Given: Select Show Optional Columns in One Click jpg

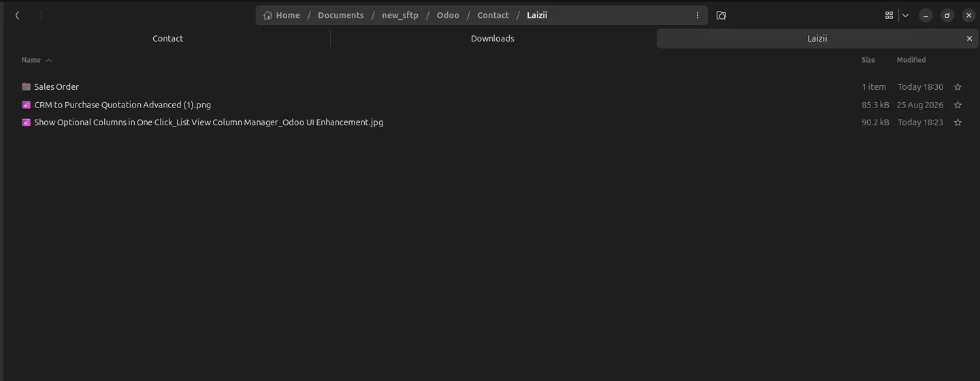Looking at the screenshot, I should click(x=209, y=122).
